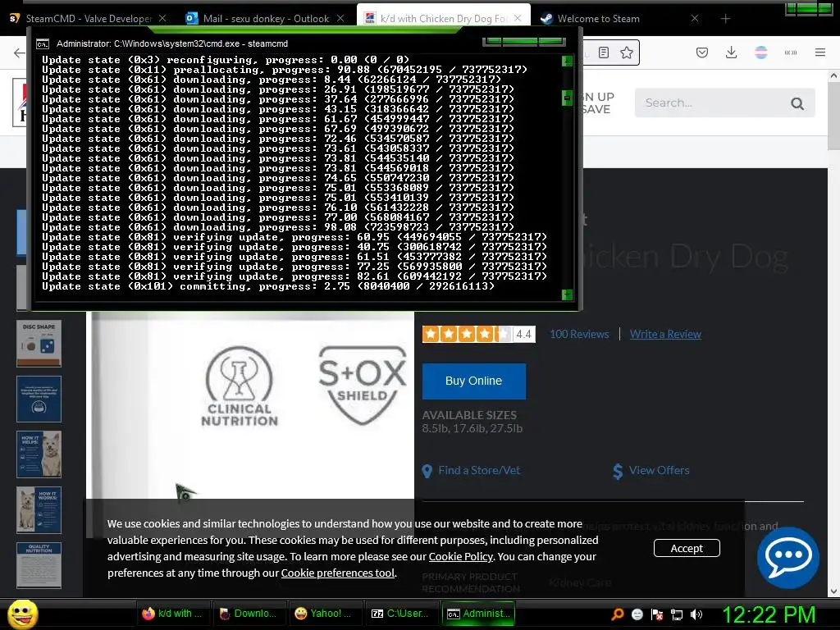Viewport: 840px width, 630px height.
Task: Click the Administ... cmd taskbar button
Action: coord(478,614)
